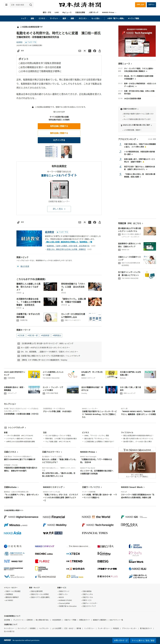
Task: Click the navy ログインする button
Action: pyautogui.click(x=59, y=140)
